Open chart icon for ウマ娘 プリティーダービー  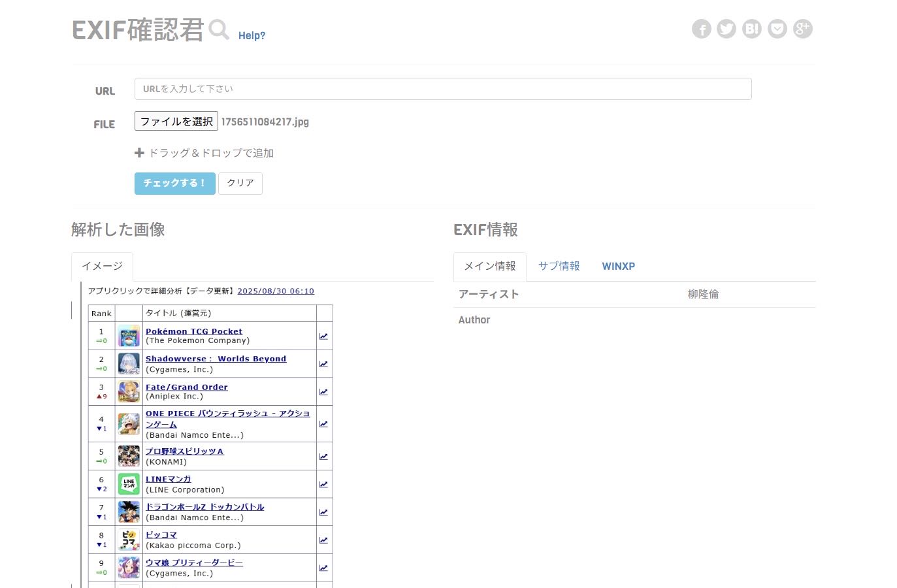click(323, 568)
